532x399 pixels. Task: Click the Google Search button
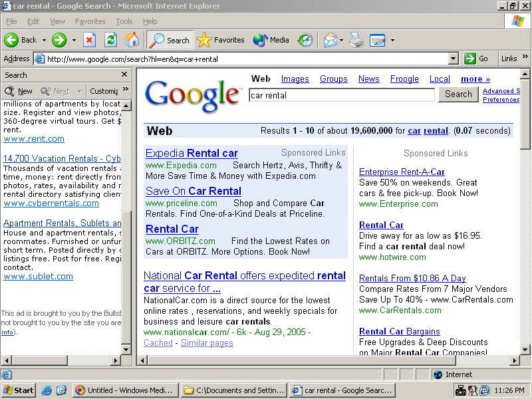pyautogui.click(x=458, y=94)
